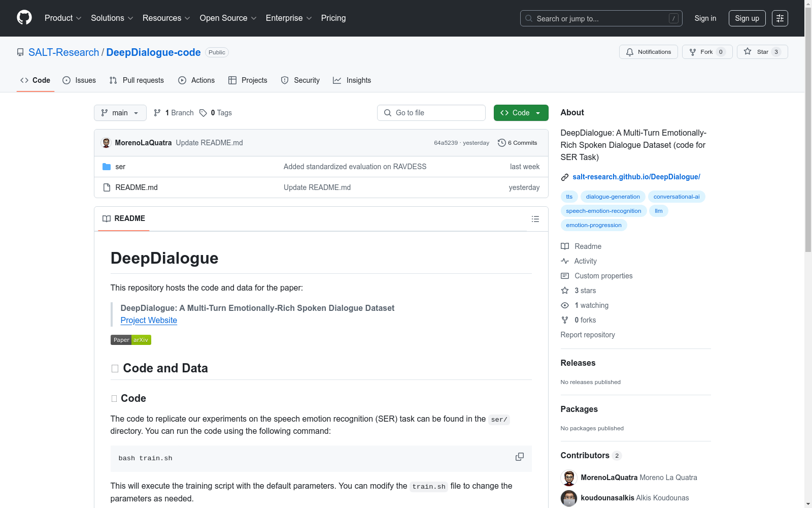The width and height of the screenshot is (812, 508).
Task: View repository Activity
Action: tap(579, 261)
